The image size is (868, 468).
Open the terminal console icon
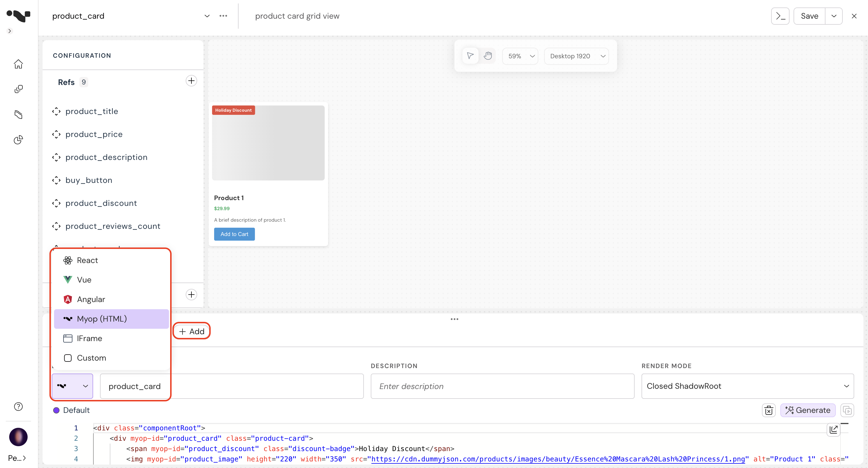pos(780,16)
